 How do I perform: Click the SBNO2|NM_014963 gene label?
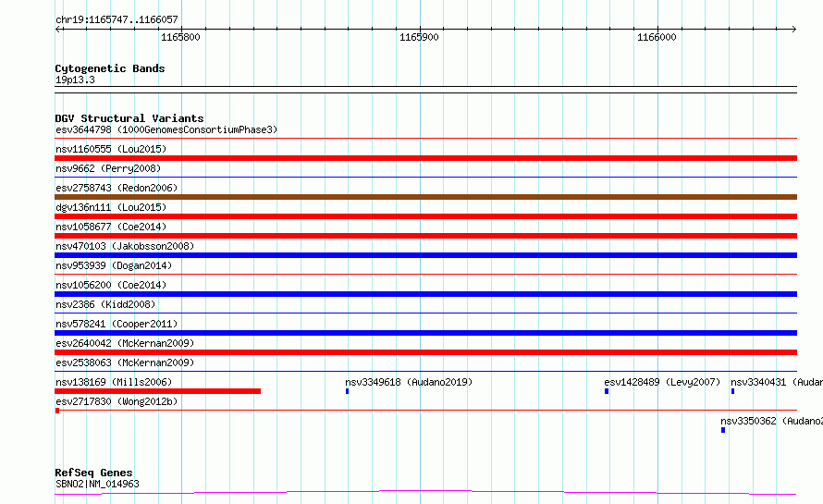tap(98, 484)
